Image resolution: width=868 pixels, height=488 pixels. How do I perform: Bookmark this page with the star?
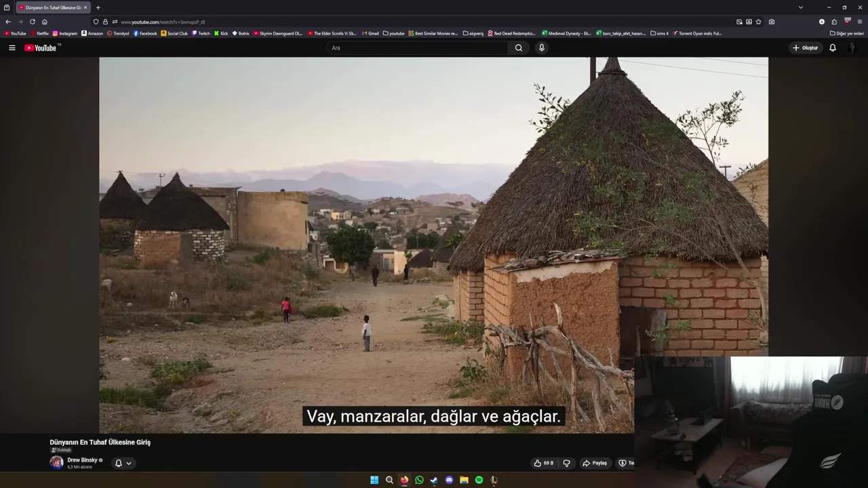click(x=758, y=22)
